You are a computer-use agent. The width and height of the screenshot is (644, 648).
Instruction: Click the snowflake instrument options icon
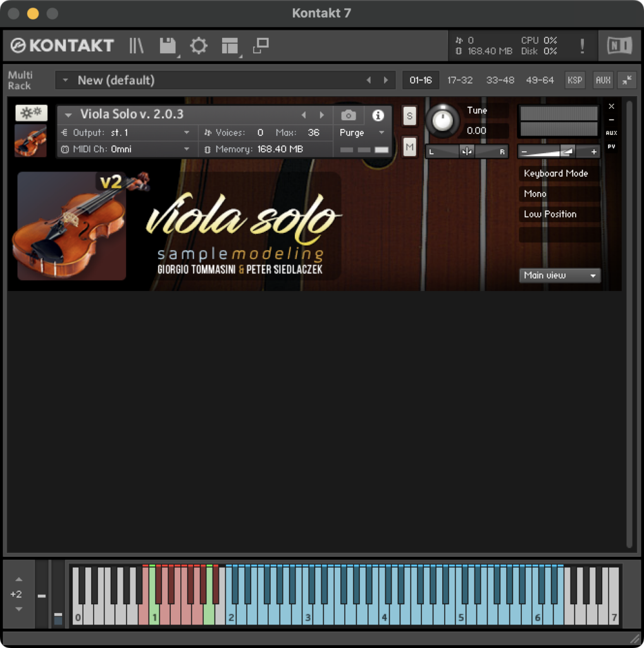click(31, 113)
